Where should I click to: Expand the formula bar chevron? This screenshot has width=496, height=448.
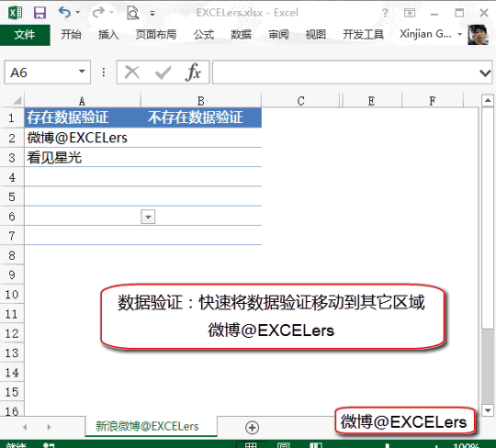point(485,73)
